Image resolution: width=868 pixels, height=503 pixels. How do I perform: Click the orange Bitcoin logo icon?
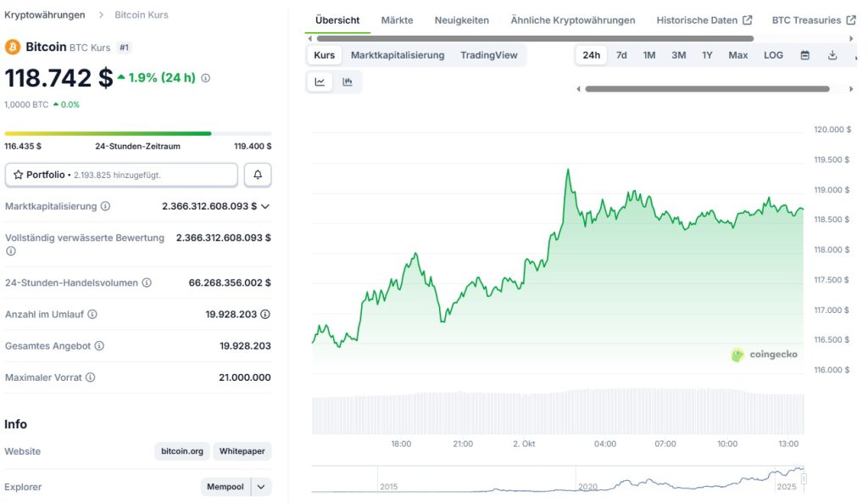tap(13, 47)
